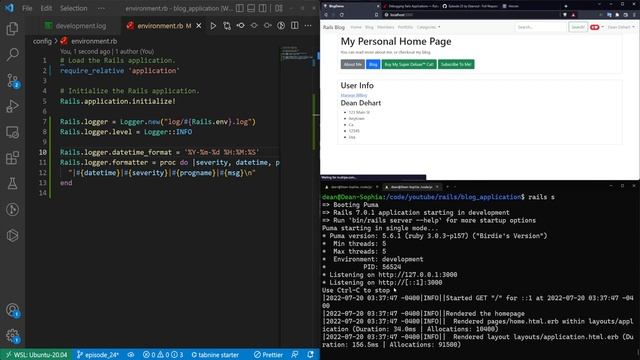The height and width of the screenshot is (360, 640).
Task: Go to next change in editor toolbar
Action: tap(268, 26)
